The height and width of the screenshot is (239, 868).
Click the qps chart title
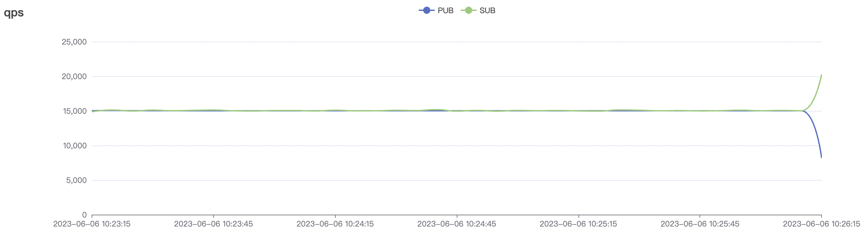14,13
